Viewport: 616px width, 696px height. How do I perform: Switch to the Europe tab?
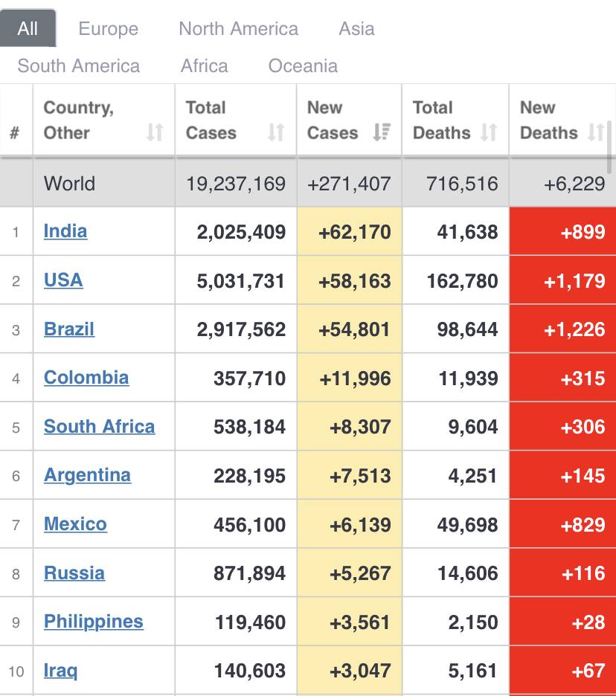tap(109, 29)
